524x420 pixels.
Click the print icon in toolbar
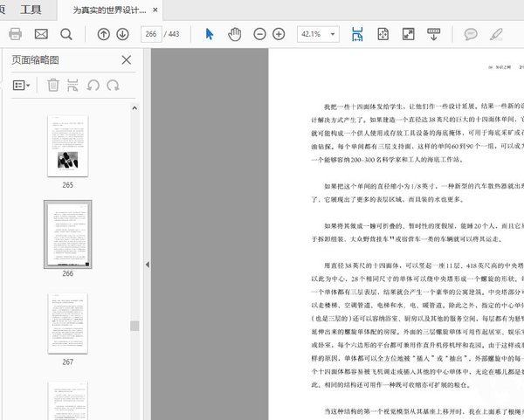15,34
